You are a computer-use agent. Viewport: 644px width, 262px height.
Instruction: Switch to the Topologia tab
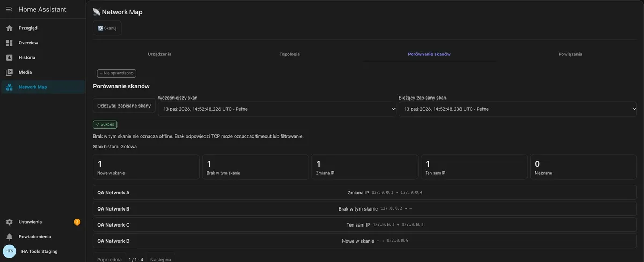pyautogui.click(x=290, y=54)
